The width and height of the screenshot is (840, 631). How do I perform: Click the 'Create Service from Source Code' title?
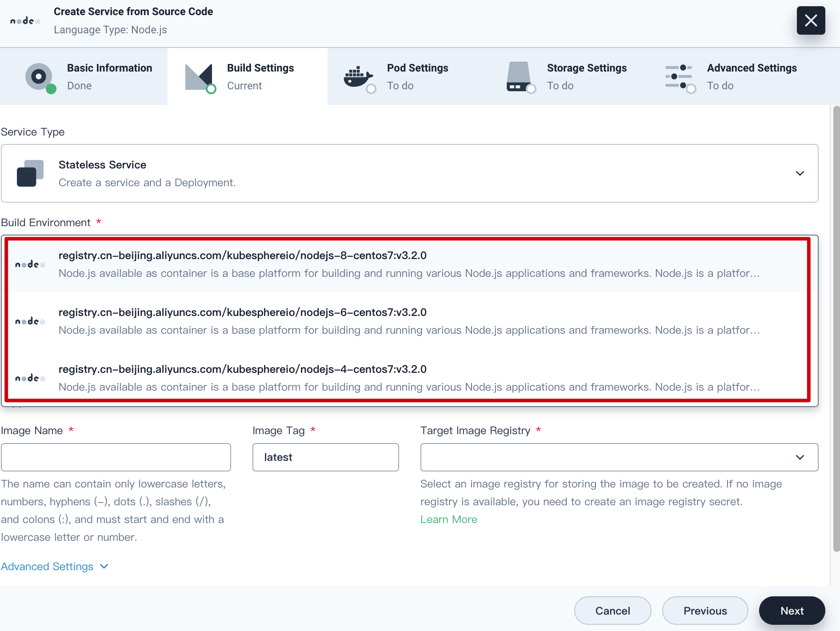click(x=133, y=12)
